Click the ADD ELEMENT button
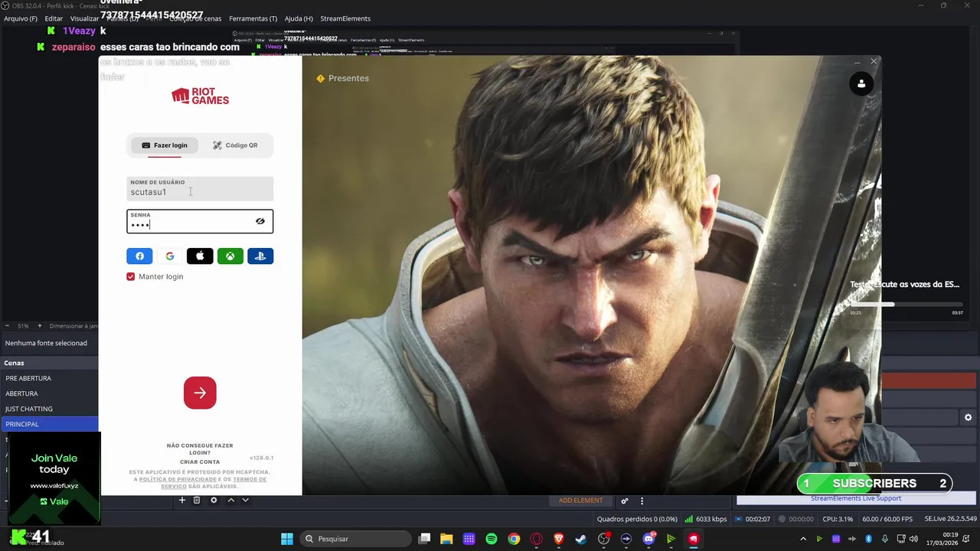This screenshot has height=551, width=980. click(x=580, y=500)
